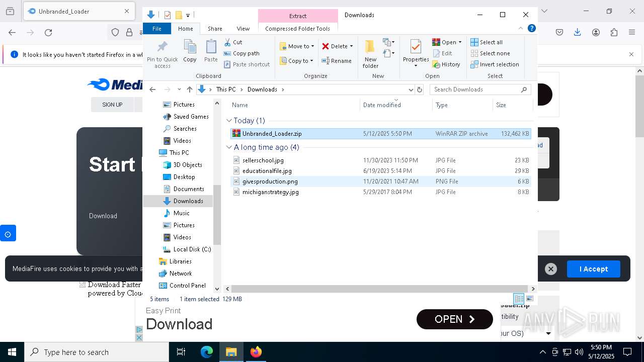The width and height of the screenshot is (644, 362).
Task: Create a New folder from ribbon
Action: [370, 54]
